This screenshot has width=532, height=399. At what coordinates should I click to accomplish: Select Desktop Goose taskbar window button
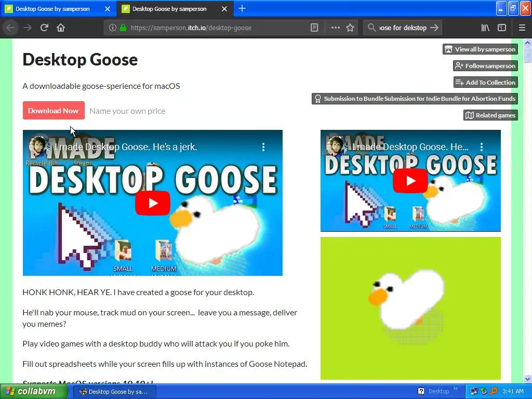114,392
